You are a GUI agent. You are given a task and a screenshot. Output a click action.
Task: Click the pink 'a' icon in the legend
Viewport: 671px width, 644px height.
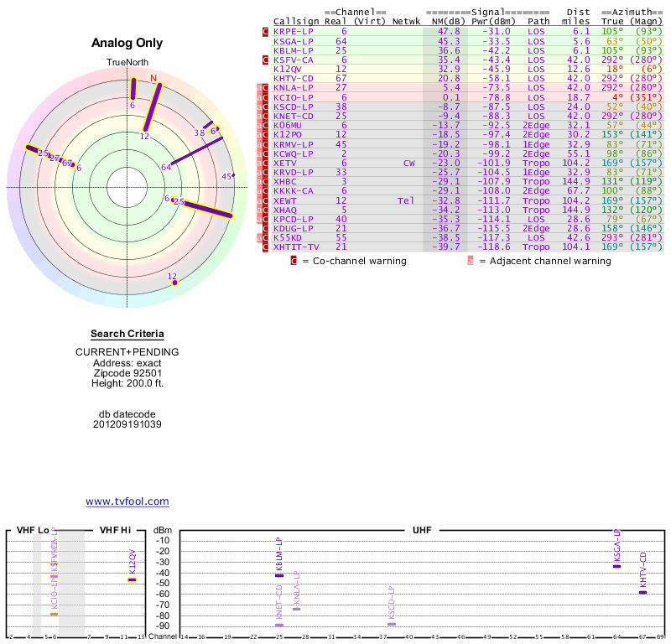pos(471,261)
